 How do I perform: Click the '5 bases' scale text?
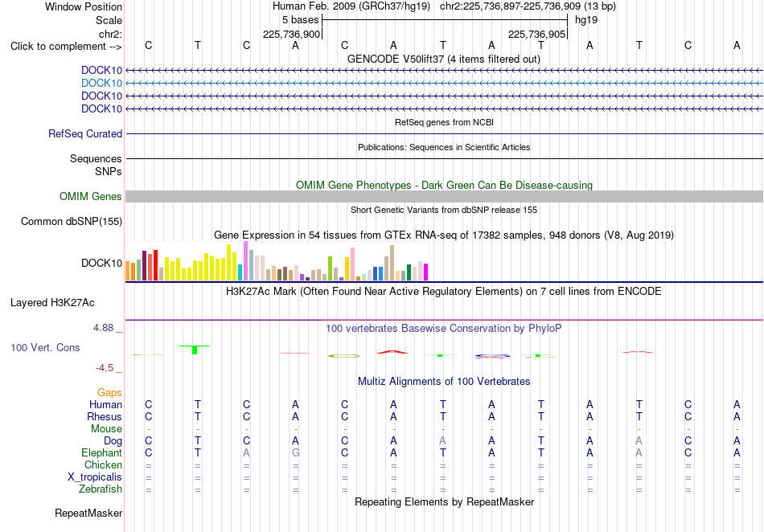(x=300, y=20)
